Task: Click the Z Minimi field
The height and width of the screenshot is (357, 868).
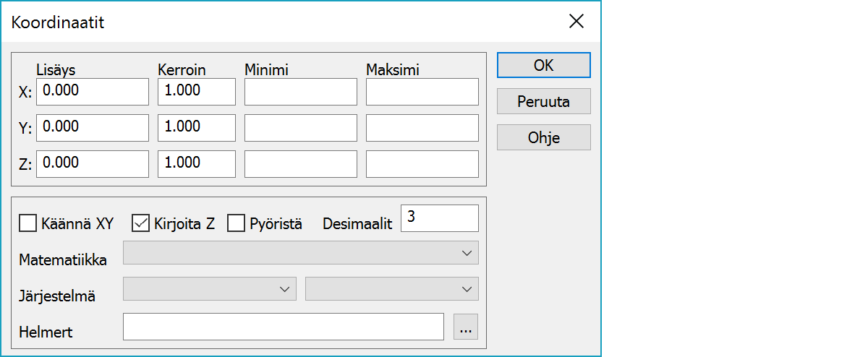Action: [x=301, y=164]
